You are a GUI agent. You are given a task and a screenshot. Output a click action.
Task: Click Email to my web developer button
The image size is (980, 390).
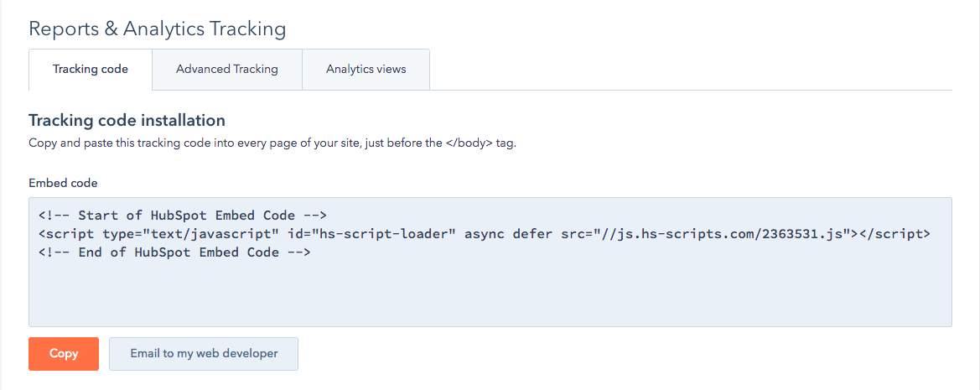(x=204, y=354)
